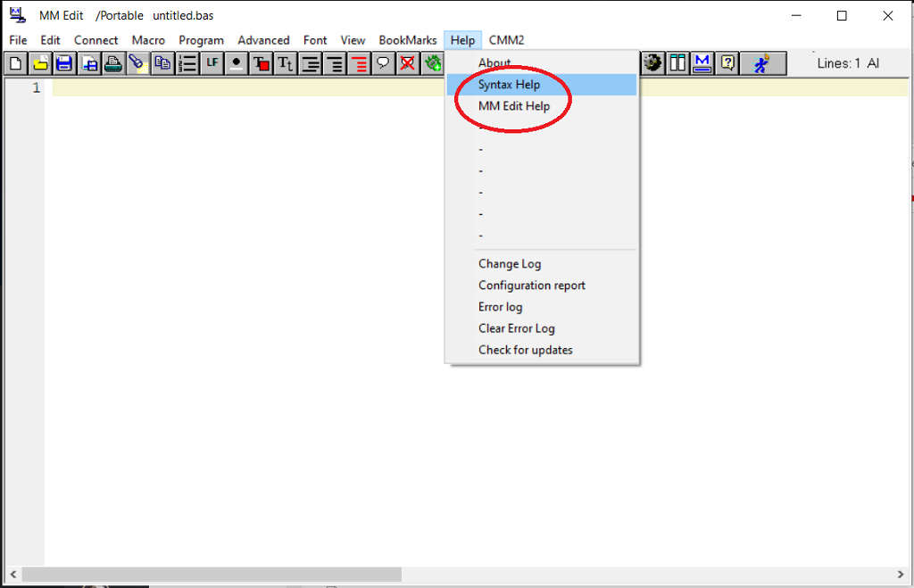Click the question mark help toolbar icon
The image size is (914, 588).
tap(727, 63)
